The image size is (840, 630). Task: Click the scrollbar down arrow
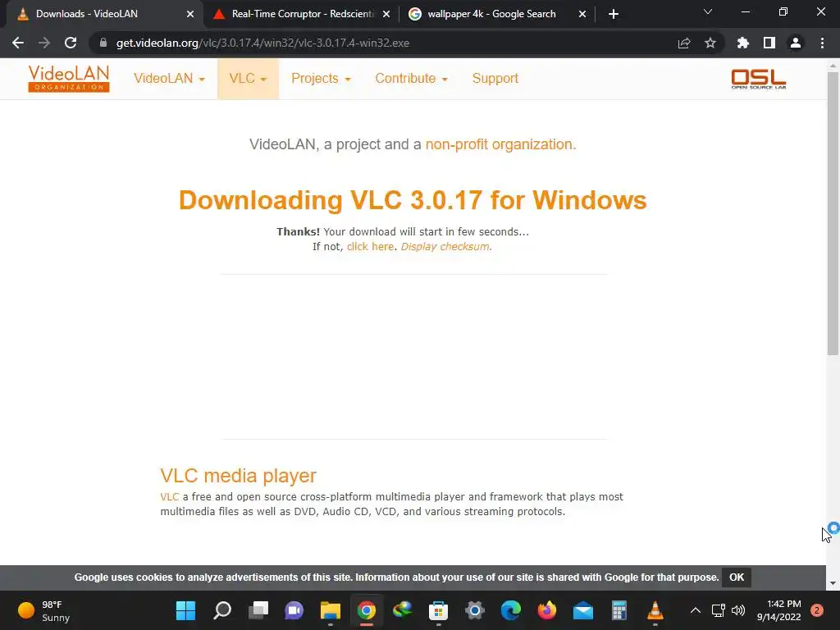[833, 583]
